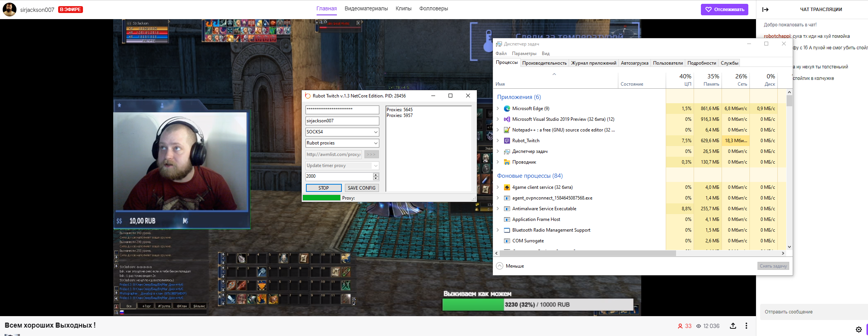Expand the Microsoft Edge process group

click(497, 109)
